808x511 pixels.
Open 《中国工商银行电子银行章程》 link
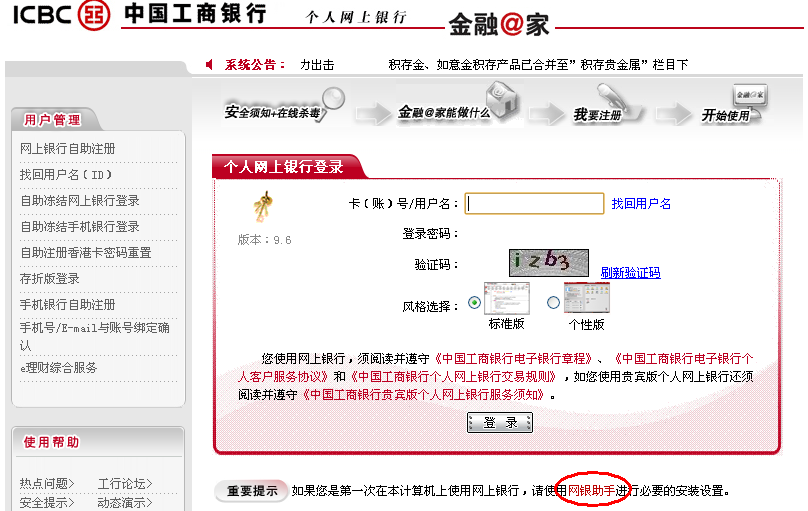click(x=514, y=359)
